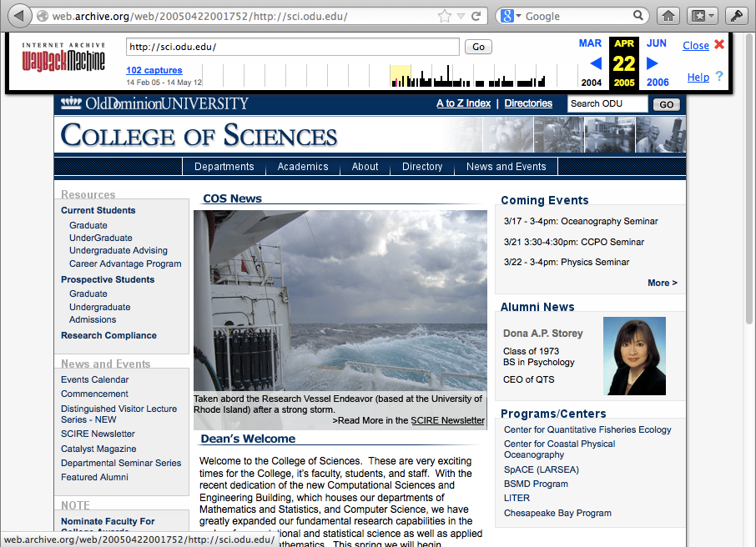Viewport: 756px width, 547px height.
Task: Open the Academics nav menu
Action: point(303,167)
